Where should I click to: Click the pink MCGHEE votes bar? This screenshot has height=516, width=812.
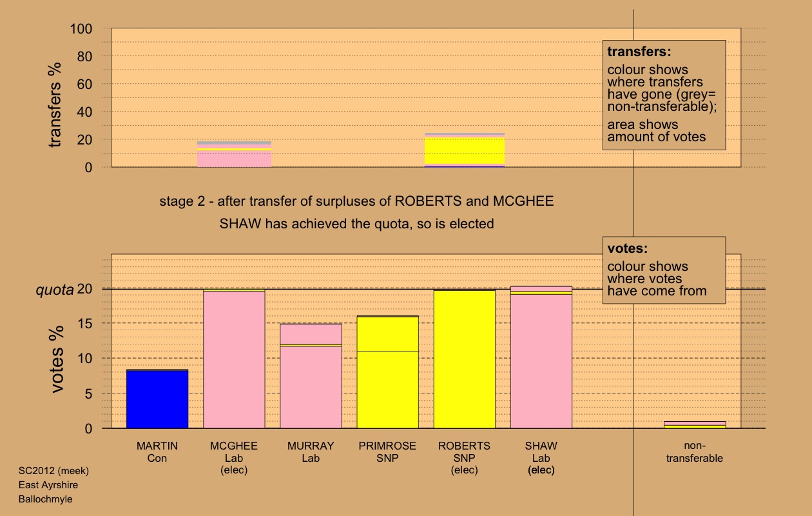coord(234,359)
